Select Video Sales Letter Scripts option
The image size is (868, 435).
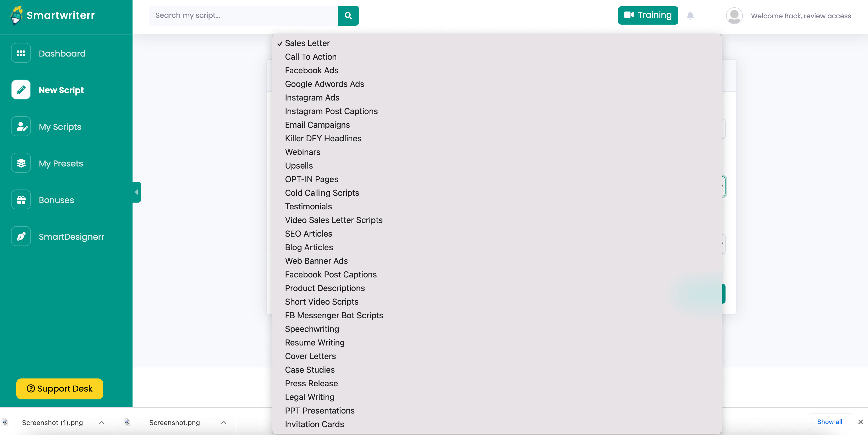333,220
